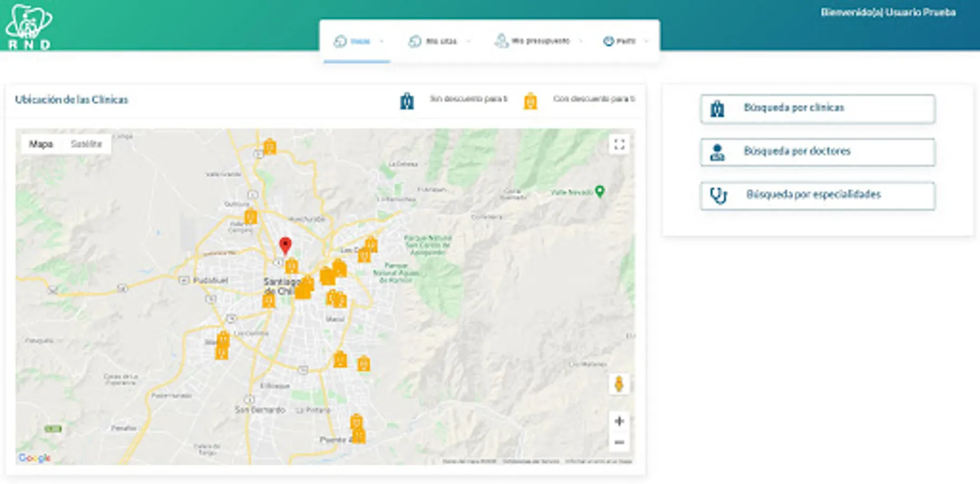The image size is (980, 484).
Task: Click the Street View pegman icon
Action: coord(619,384)
